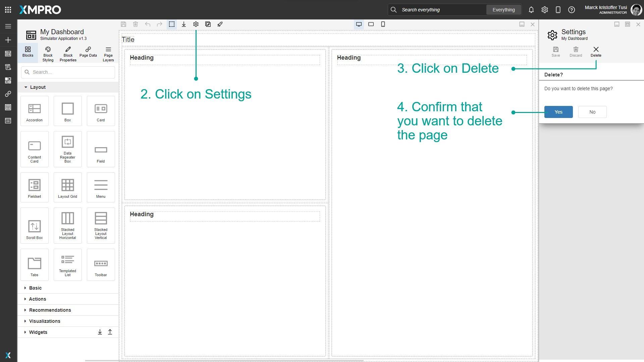Click Discard in the Settings panel
Screen dimensions: 644x362
[576, 52]
